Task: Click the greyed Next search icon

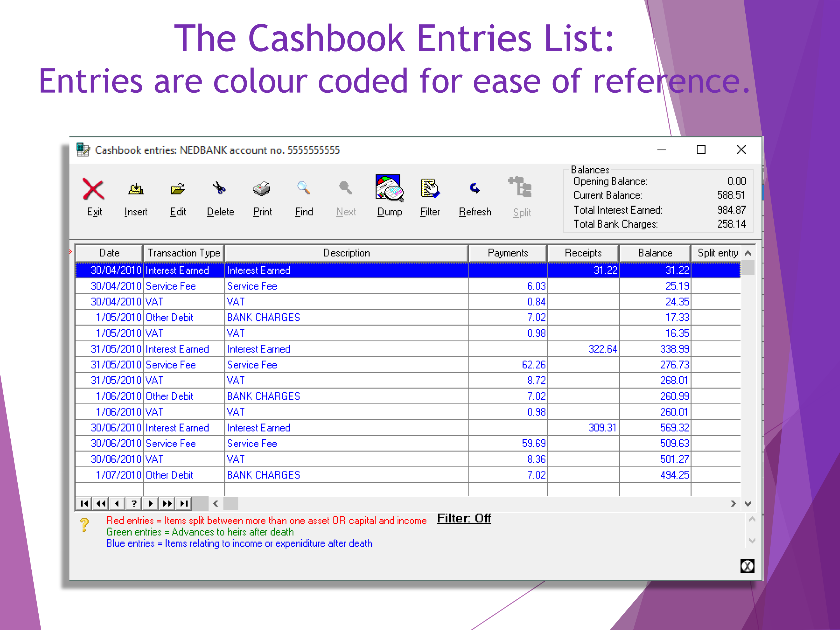Action: coord(345,188)
